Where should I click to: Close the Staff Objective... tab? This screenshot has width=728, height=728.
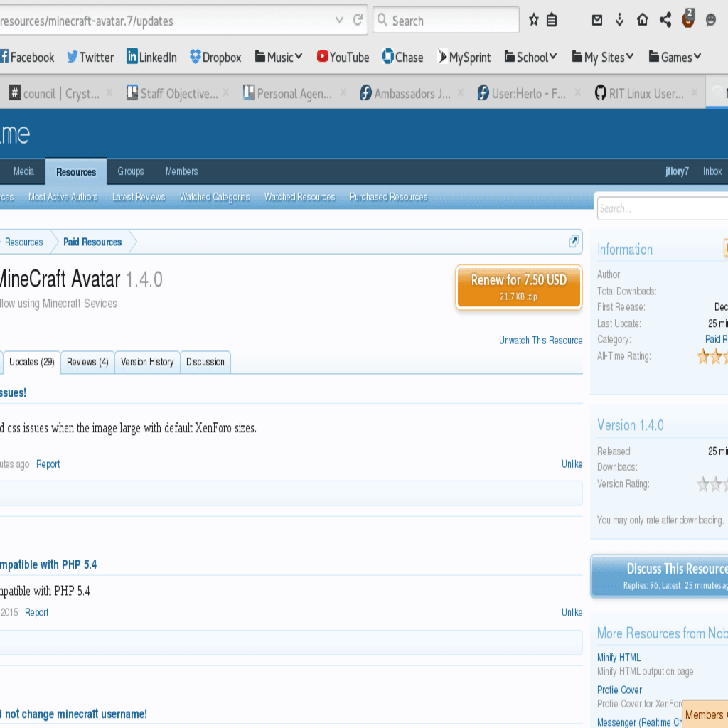pos(226,93)
